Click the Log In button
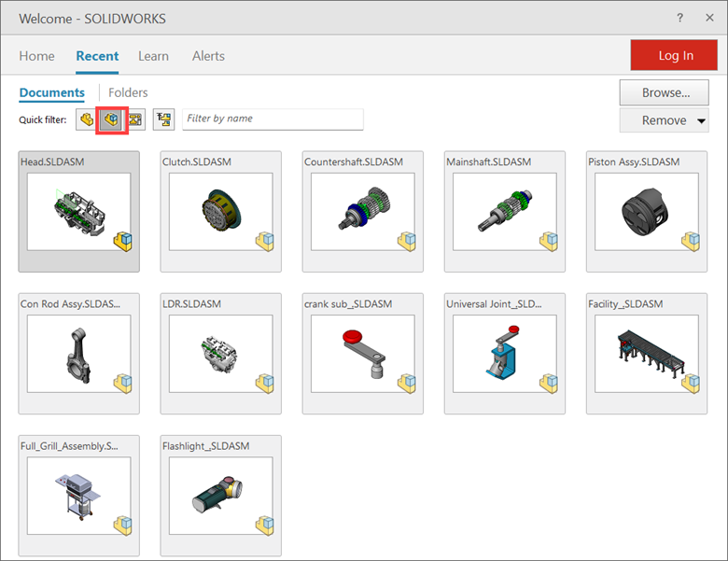The image size is (728, 561). (x=674, y=55)
